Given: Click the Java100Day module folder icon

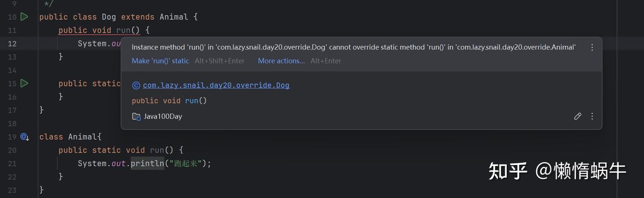Looking at the screenshot, I should click(x=136, y=117).
